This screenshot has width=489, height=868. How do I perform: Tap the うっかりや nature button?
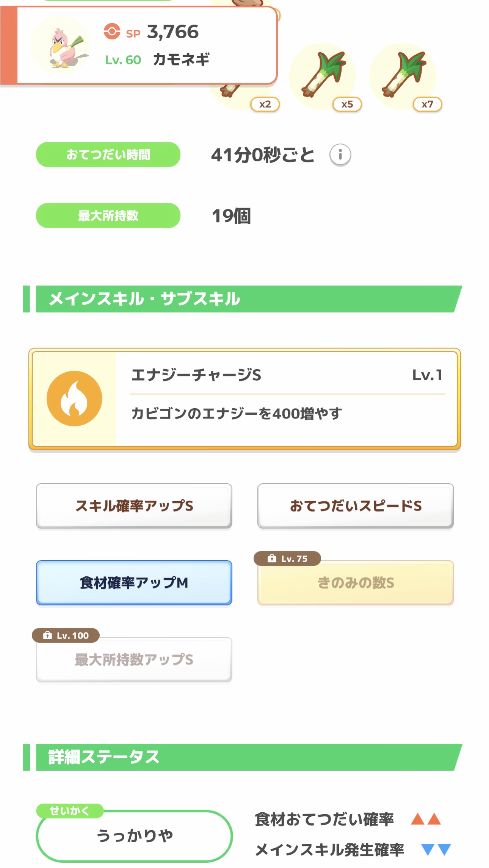134,836
